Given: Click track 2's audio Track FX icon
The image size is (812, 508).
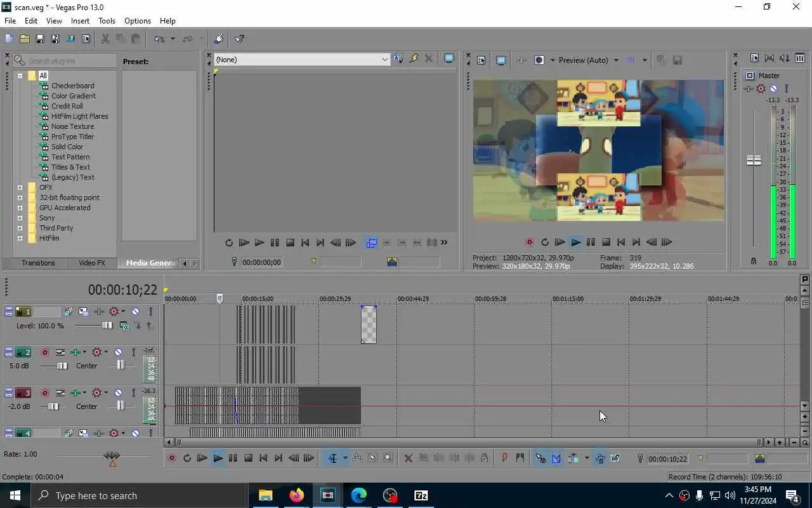Looking at the screenshot, I should coord(76,352).
